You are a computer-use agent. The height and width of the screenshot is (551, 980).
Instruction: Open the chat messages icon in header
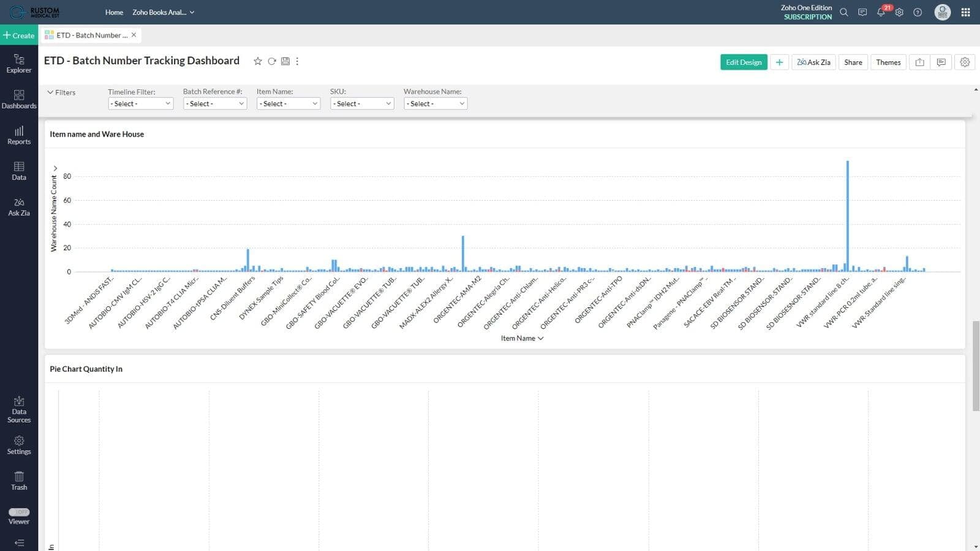862,12
